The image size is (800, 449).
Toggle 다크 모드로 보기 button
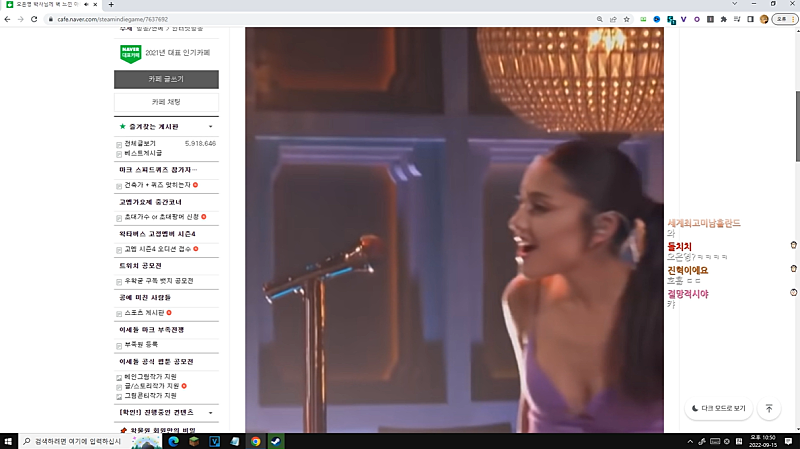pyautogui.click(x=718, y=408)
